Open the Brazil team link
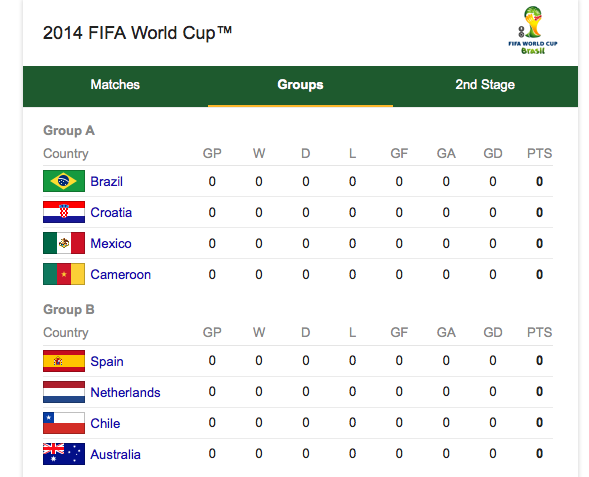589x477 pixels. 107,181
